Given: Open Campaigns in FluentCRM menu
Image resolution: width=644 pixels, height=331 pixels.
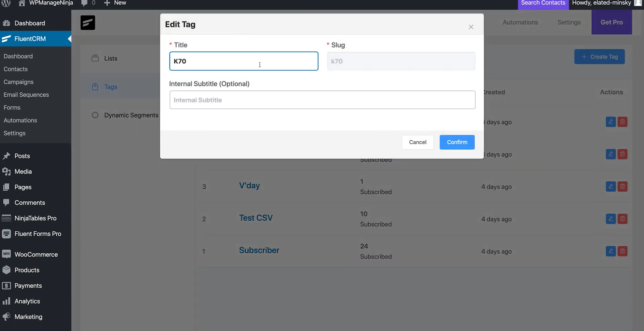Looking at the screenshot, I should 18,82.
